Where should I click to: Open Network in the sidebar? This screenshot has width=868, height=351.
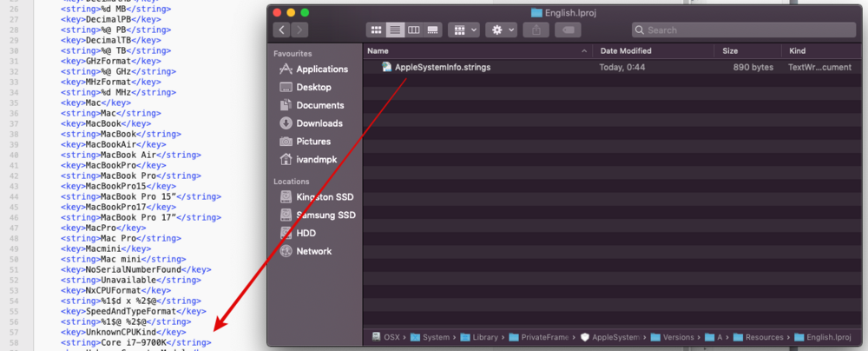pyautogui.click(x=313, y=251)
